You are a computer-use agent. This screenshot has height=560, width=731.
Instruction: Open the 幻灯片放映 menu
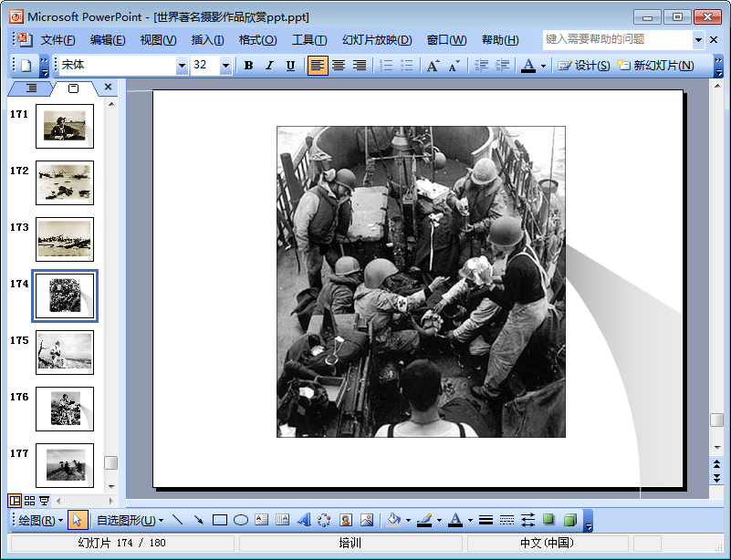[x=376, y=40]
